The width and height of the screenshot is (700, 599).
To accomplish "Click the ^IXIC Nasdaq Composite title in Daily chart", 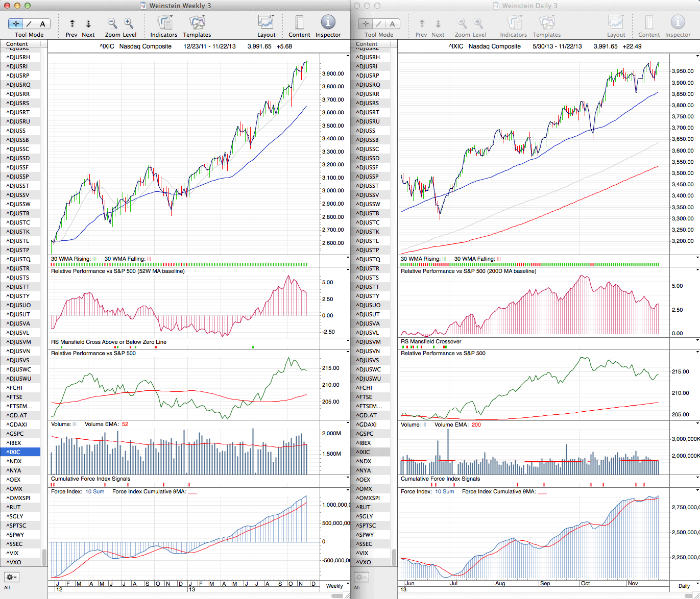I will point(485,46).
